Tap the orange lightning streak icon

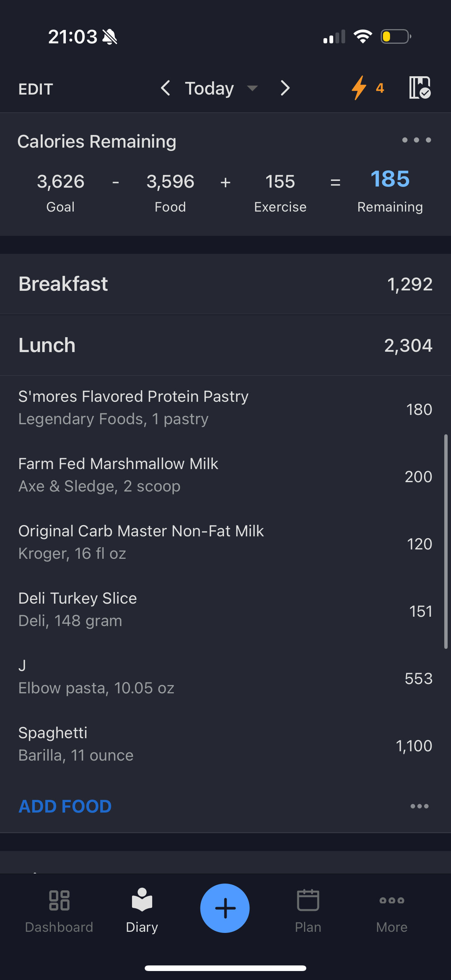pyautogui.click(x=359, y=88)
